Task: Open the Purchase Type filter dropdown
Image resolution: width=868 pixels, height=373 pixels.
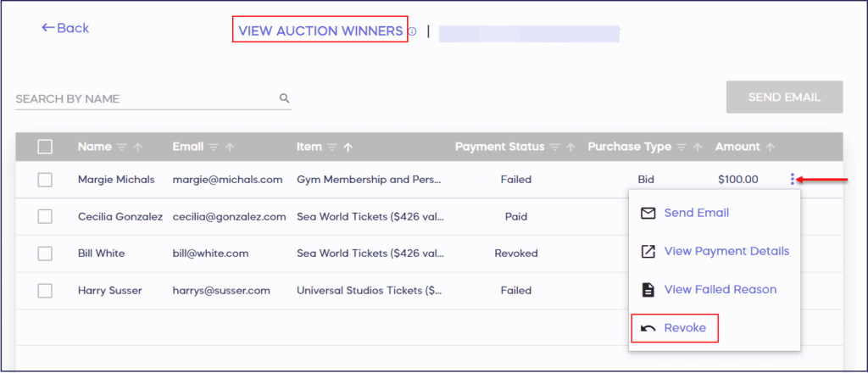Action: click(x=681, y=147)
